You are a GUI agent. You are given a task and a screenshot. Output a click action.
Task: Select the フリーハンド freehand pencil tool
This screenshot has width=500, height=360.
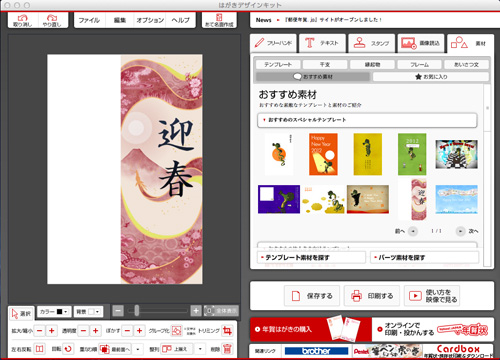(273, 43)
